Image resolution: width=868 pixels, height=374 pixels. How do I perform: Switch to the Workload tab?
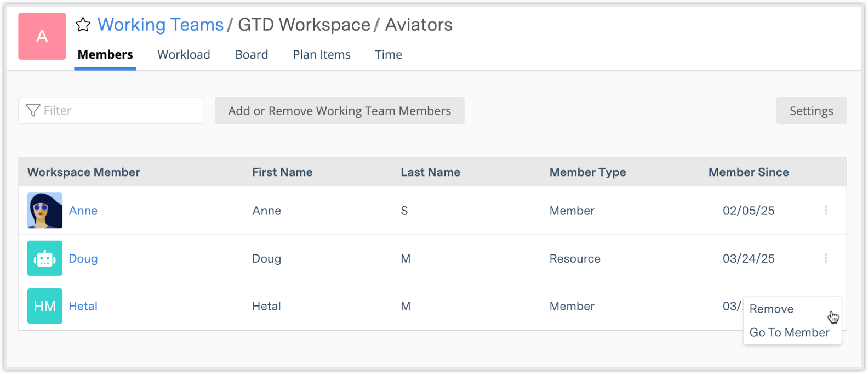[x=184, y=54]
